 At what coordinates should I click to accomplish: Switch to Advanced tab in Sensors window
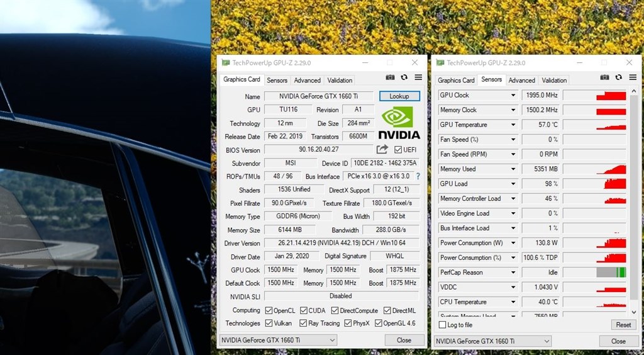pos(521,80)
